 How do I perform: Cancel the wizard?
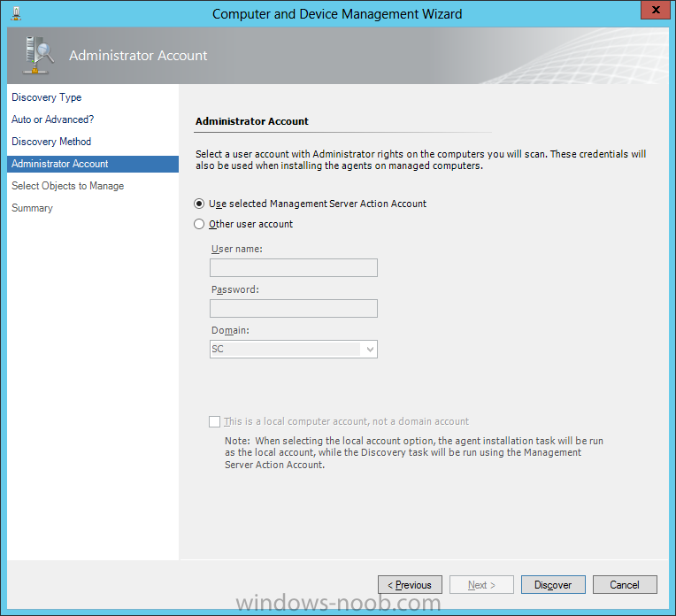pos(625,585)
